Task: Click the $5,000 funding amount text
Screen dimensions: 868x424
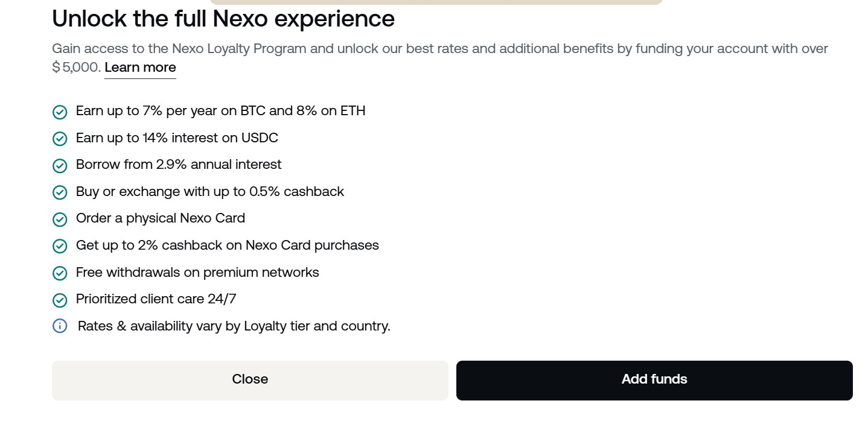Action: click(x=75, y=68)
